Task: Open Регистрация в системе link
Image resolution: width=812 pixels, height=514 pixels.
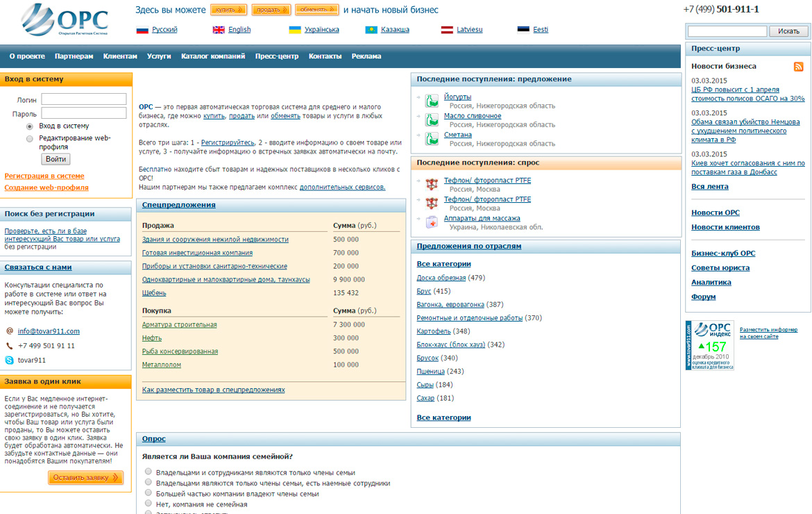Action: click(44, 176)
